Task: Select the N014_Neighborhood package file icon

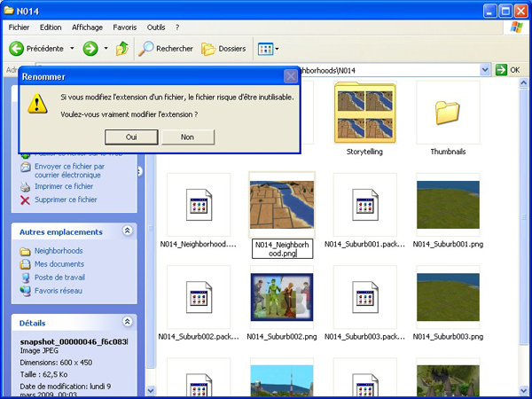Action: (199, 205)
